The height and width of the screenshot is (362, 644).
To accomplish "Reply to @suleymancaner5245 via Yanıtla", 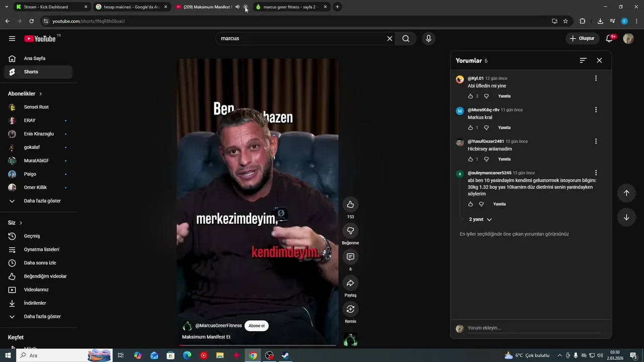I will 499,204.
